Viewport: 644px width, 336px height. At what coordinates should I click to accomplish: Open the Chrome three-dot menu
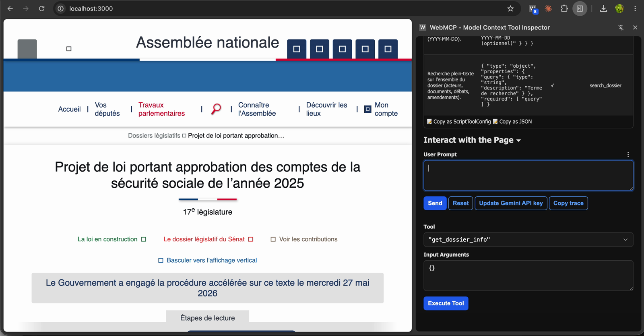tap(635, 8)
